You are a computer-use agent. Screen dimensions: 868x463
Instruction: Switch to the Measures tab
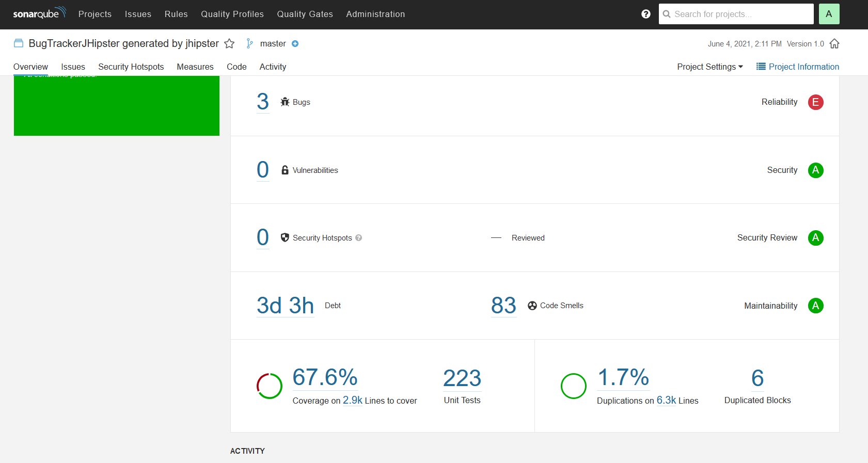[195, 67]
